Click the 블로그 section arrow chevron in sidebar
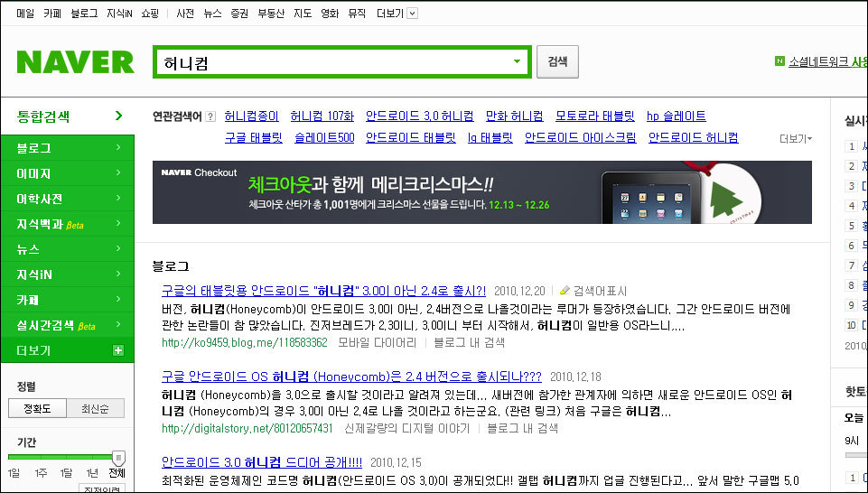 point(118,147)
